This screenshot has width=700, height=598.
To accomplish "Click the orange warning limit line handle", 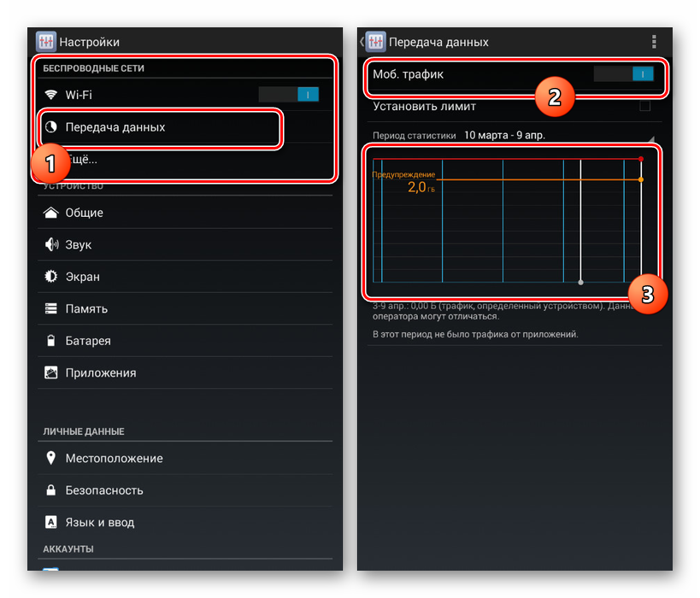I will (x=641, y=179).
